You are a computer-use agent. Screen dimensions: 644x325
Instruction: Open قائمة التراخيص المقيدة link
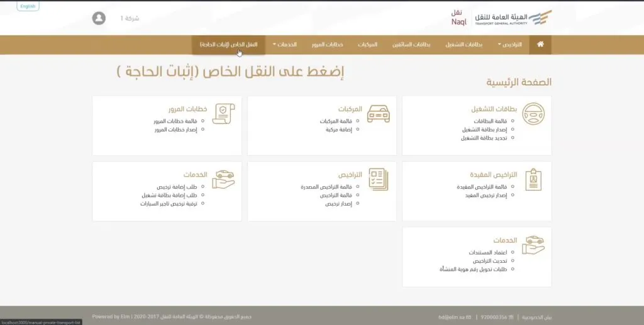point(482,187)
